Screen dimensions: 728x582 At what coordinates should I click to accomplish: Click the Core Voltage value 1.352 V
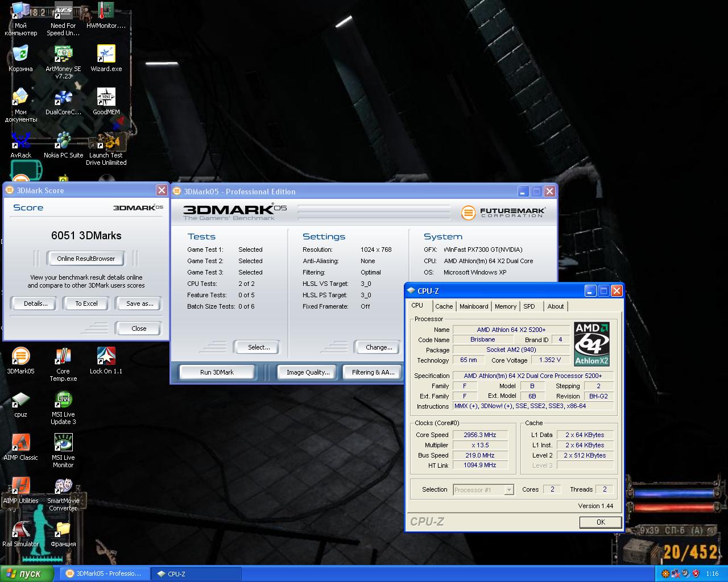(x=550, y=360)
